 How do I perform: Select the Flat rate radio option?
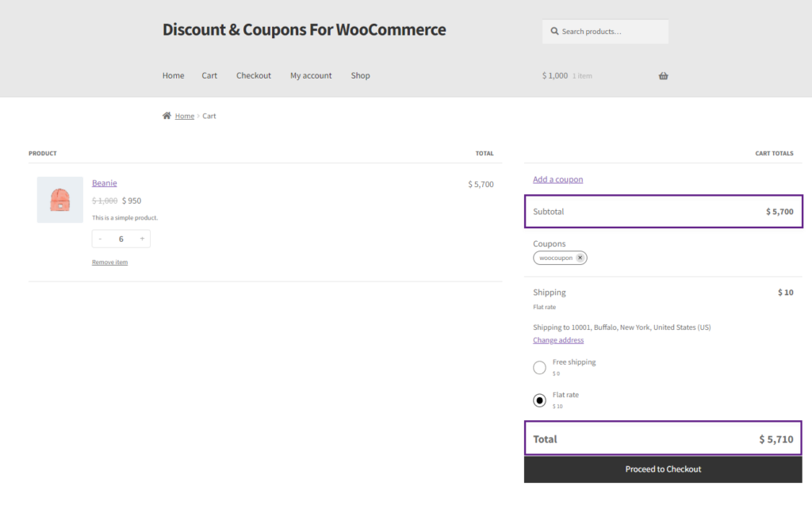[539, 400]
